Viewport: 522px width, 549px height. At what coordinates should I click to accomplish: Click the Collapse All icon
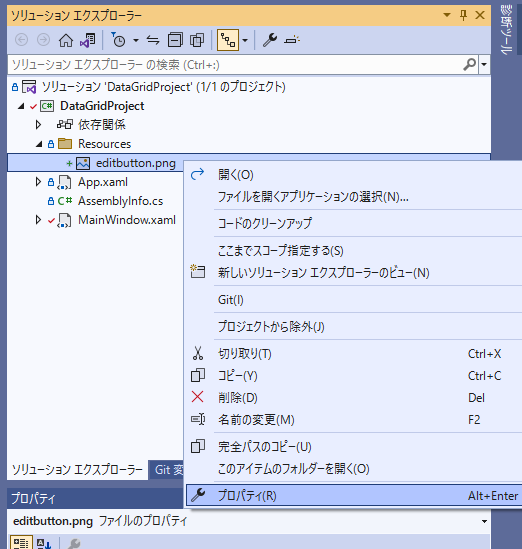point(175,40)
